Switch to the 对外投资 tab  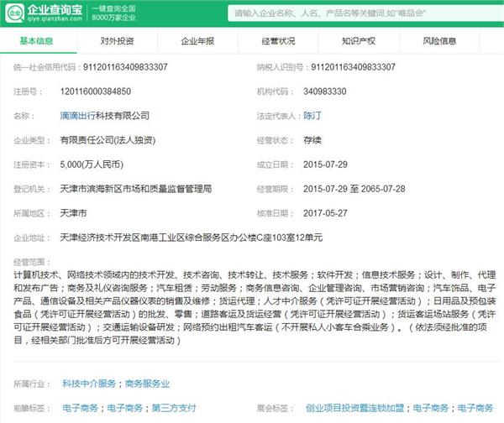pos(117,41)
